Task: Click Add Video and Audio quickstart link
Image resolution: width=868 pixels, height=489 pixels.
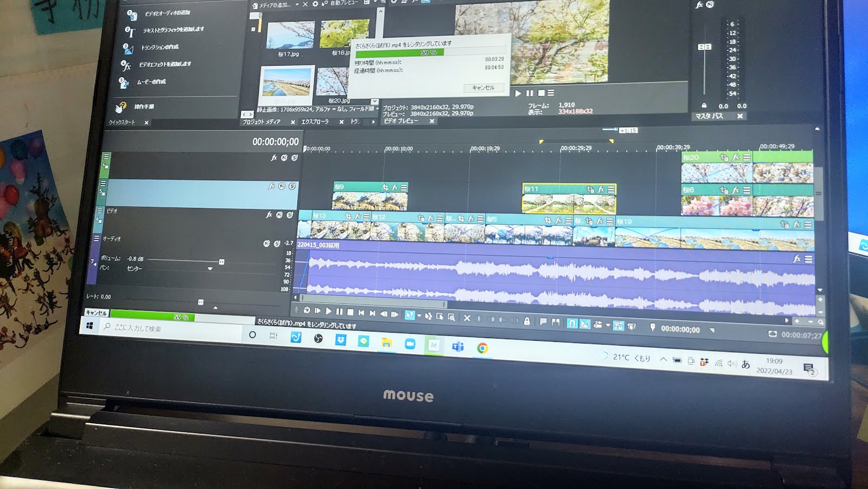Action: [x=168, y=12]
